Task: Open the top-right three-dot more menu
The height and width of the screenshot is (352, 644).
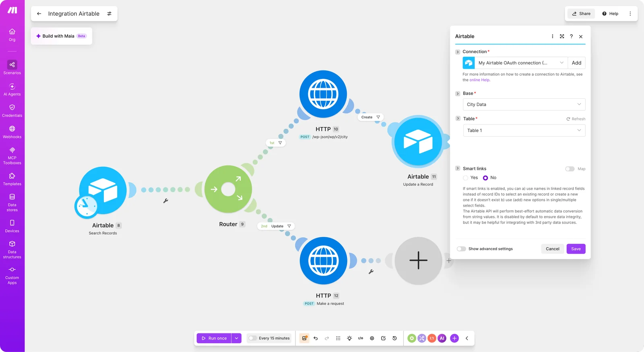Action: pyautogui.click(x=630, y=14)
